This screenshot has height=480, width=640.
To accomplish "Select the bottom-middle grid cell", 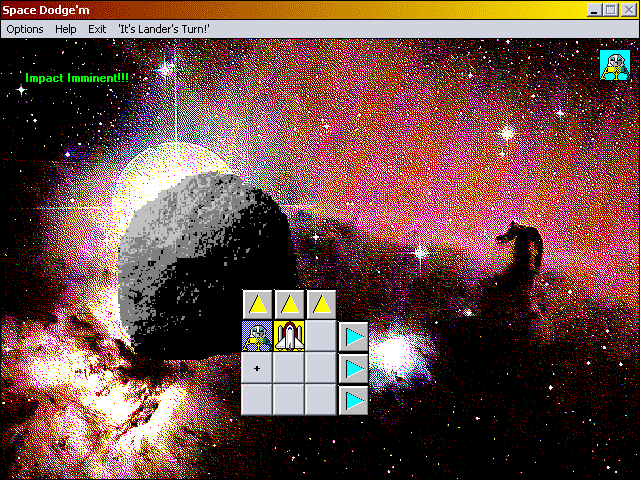I will pos(289,400).
